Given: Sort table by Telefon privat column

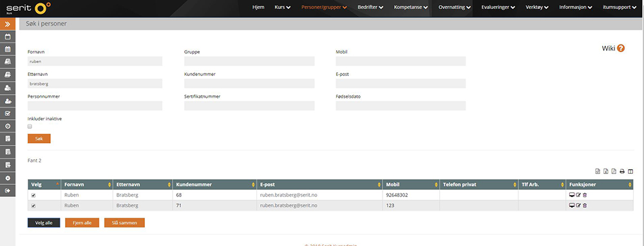Looking at the screenshot, I should 479,184.
